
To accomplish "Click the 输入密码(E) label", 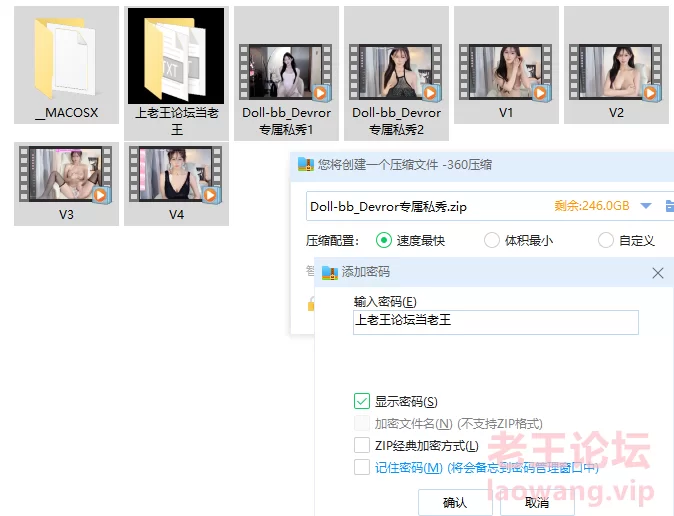I will (x=385, y=302).
